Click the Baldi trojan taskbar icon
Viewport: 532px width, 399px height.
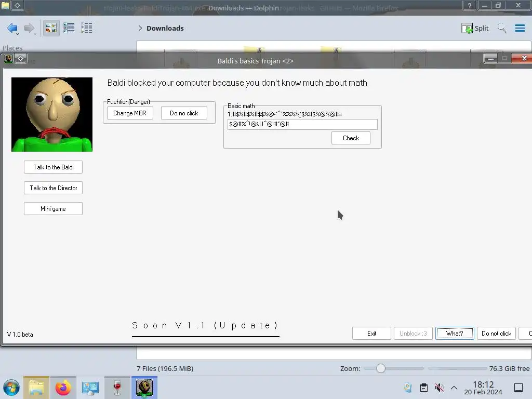144,388
